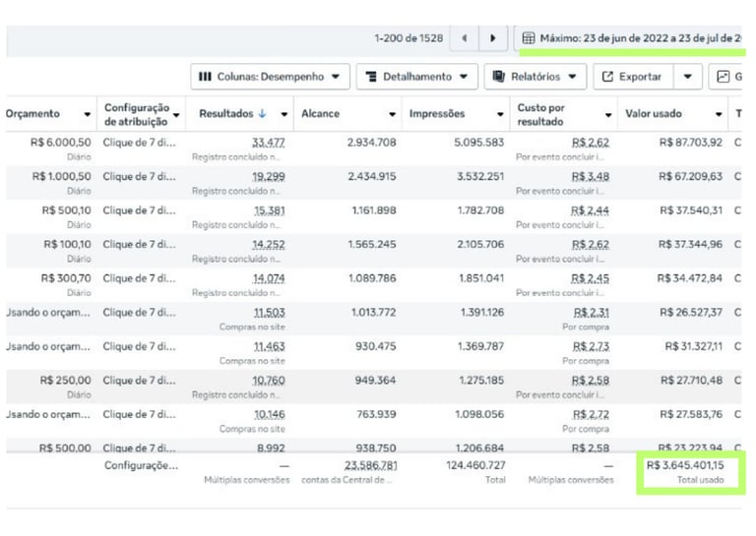Image resolution: width=756 pixels, height=536 pixels.
Task: Click the Relatórios reports icon
Action: pos(499,76)
